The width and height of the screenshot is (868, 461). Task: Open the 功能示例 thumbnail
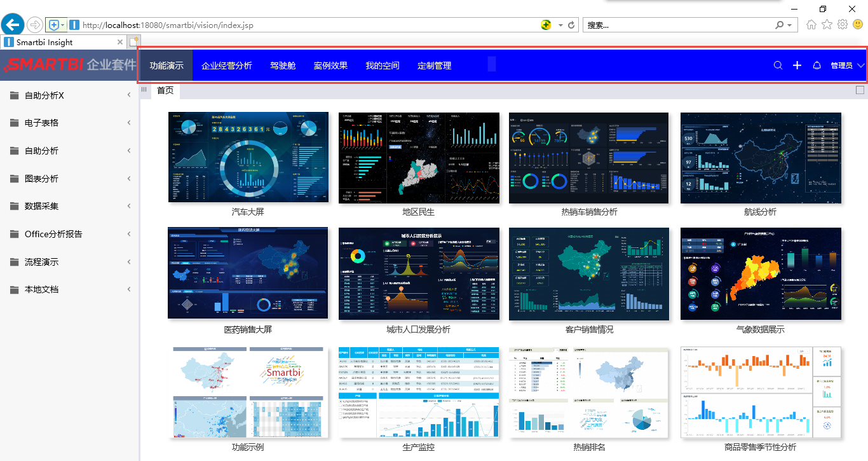point(248,392)
